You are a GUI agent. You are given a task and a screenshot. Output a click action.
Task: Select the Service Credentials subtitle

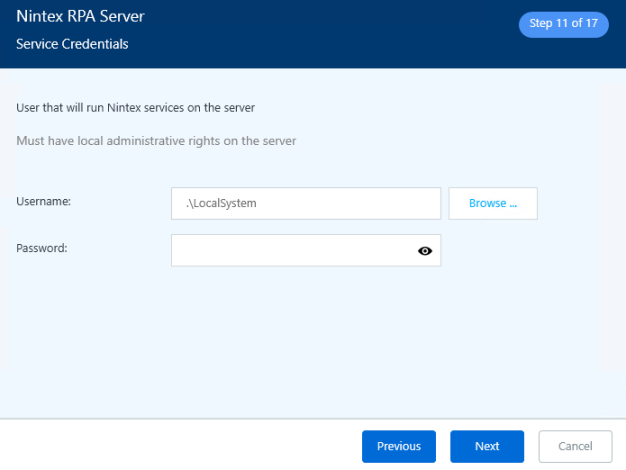coord(72,44)
